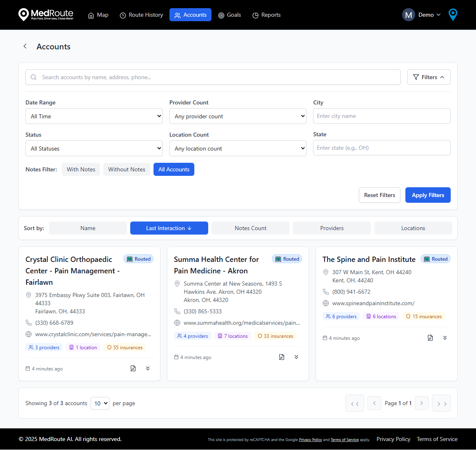The height and width of the screenshot is (450, 476).
Task: Click the 4 providers tag
Action: pos(192,336)
